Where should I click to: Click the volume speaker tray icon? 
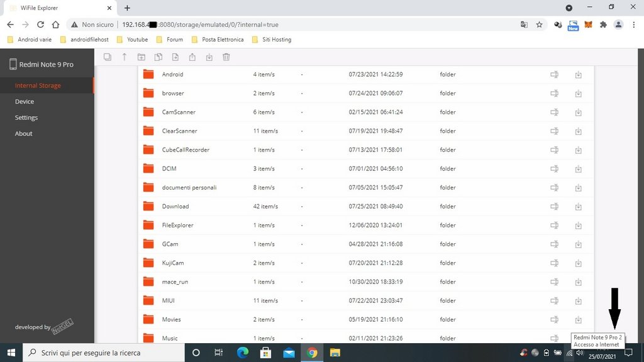pyautogui.click(x=580, y=353)
